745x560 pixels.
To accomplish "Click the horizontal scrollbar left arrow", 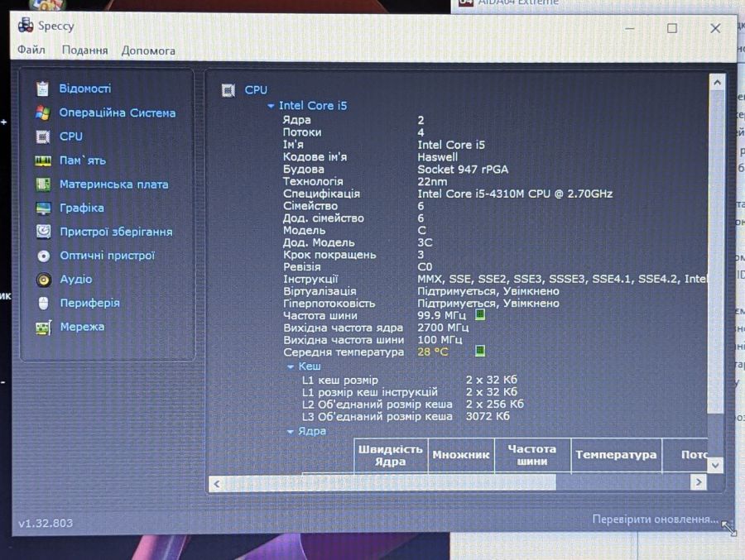I will click(217, 484).
